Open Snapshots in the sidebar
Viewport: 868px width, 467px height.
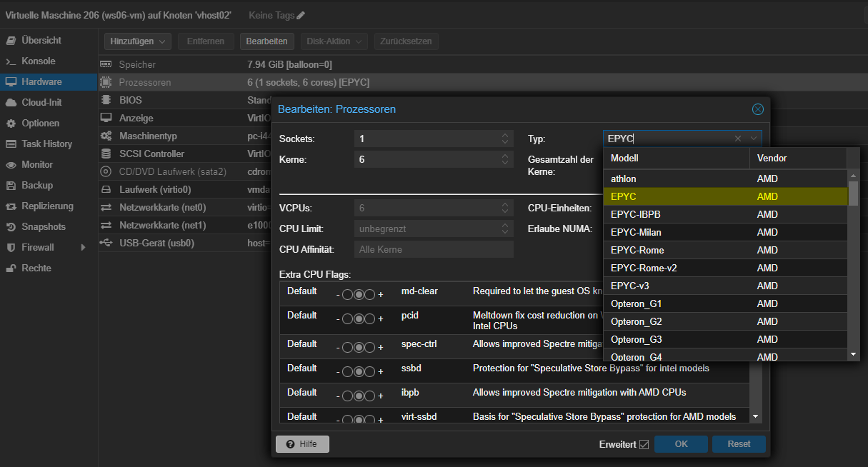43,226
